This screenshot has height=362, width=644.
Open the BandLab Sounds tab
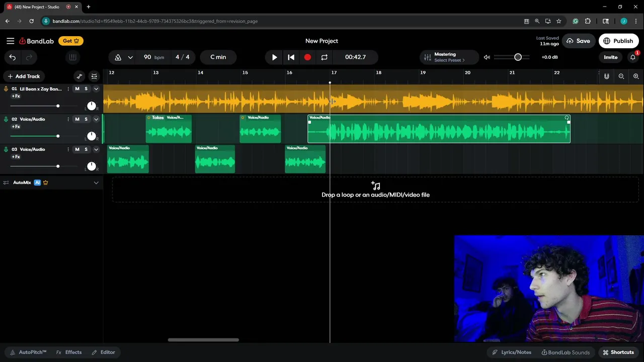coord(565,352)
